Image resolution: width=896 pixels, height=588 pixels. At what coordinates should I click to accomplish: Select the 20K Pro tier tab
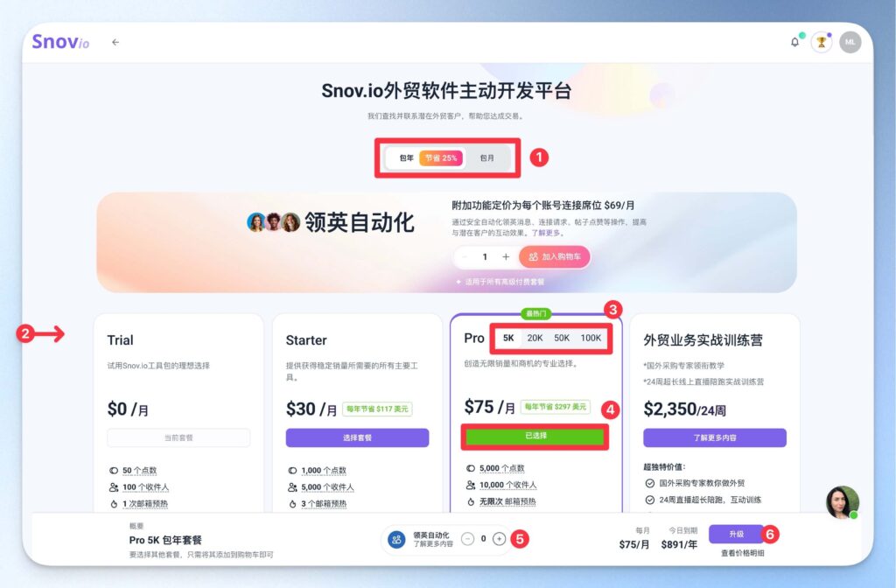click(x=535, y=338)
